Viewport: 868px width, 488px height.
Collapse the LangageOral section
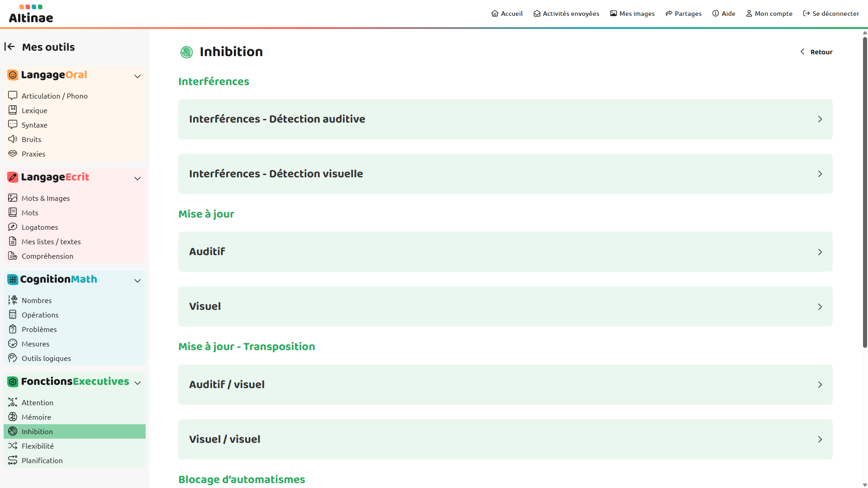coord(138,76)
